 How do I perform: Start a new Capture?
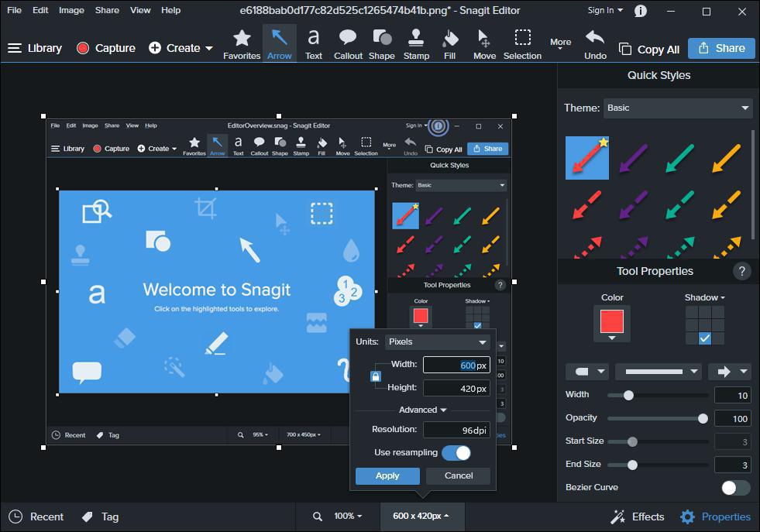tap(105, 48)
